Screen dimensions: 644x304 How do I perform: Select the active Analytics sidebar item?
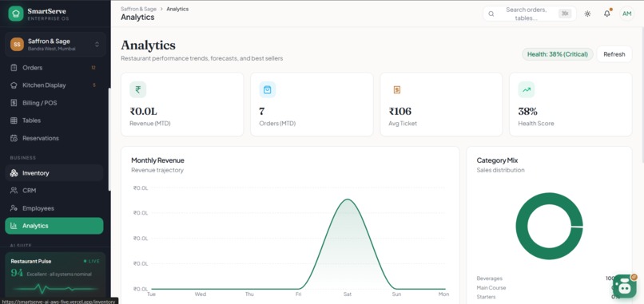coord(54,226)
